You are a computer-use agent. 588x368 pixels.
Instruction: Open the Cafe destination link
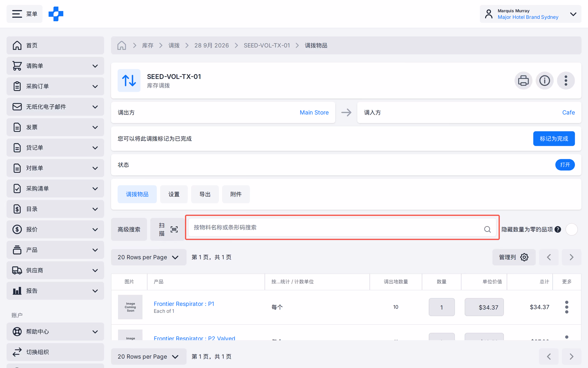(568, 113)
